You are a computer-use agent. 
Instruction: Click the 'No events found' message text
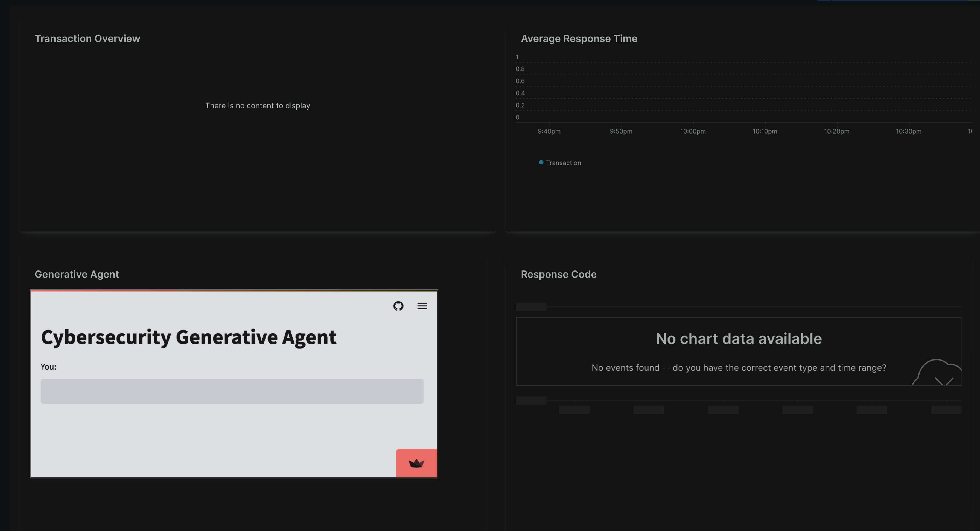(739, 368)
